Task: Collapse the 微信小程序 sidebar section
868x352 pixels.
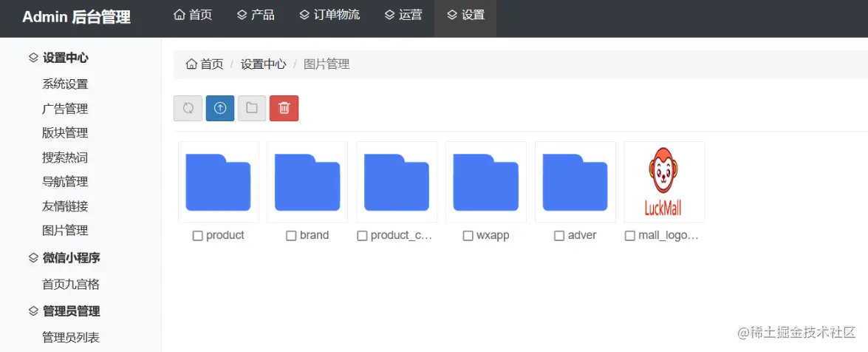Action: (65, 258)
